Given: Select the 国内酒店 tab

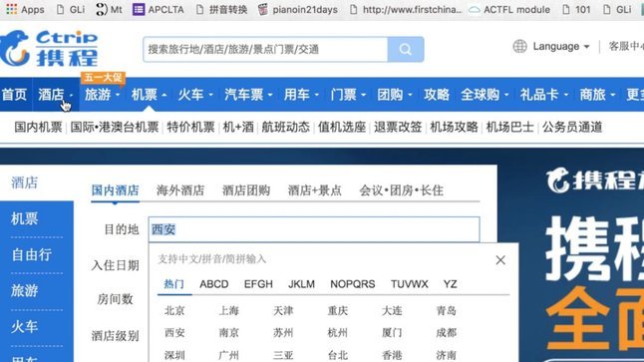Looking at the screenshot, I should (115, 190).
